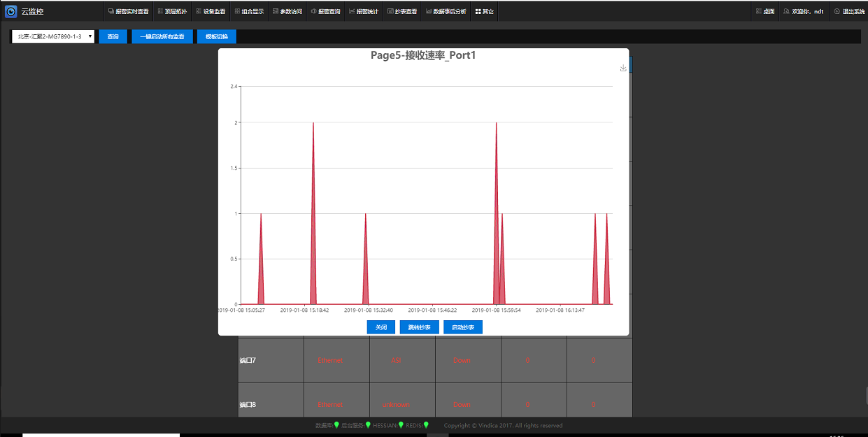868x437 pixels.
Task: Open the 设备监看 menu item
Action: pos(210,11)
